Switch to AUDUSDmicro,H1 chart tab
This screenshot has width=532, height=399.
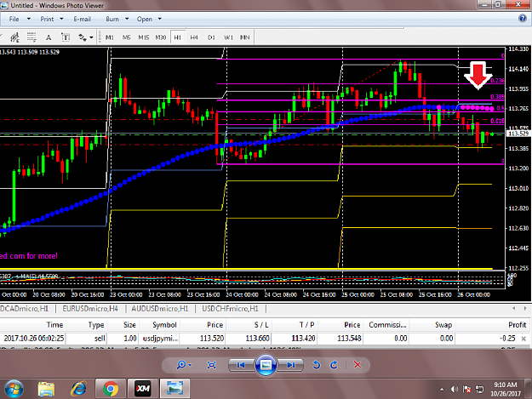(x=160, y=309)
